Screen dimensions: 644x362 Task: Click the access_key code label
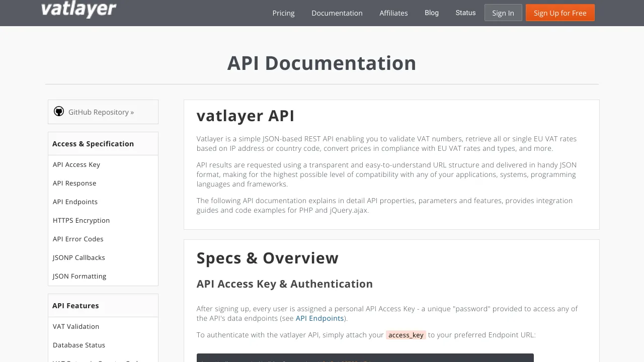pyautogui.click(x=406, y=335)
